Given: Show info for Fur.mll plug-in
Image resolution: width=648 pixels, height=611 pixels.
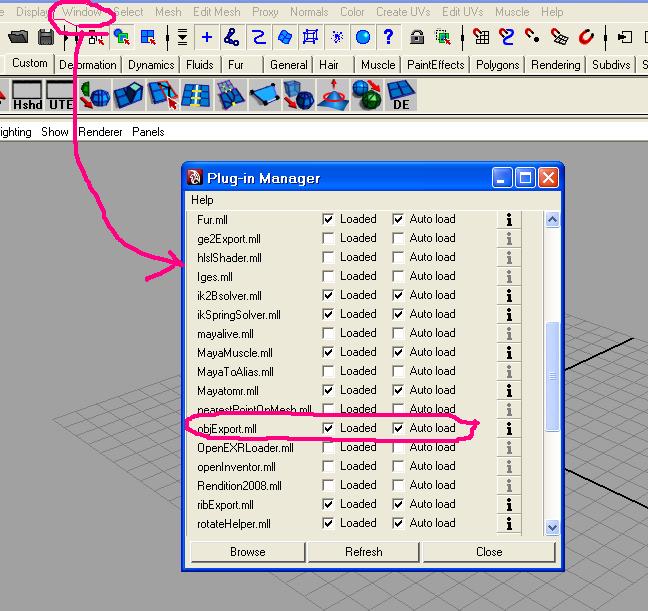Looking at the screenshot, I should point(509,220).
